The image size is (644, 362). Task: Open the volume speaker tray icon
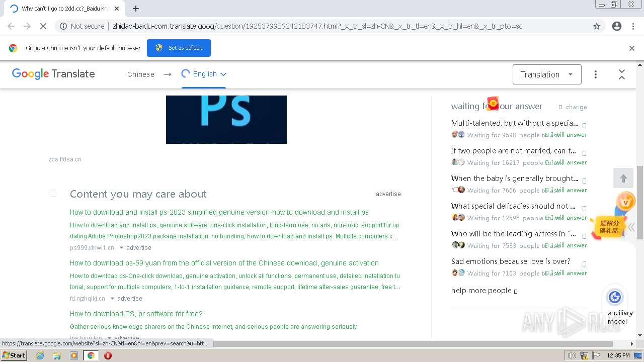[x=572, y=355]
